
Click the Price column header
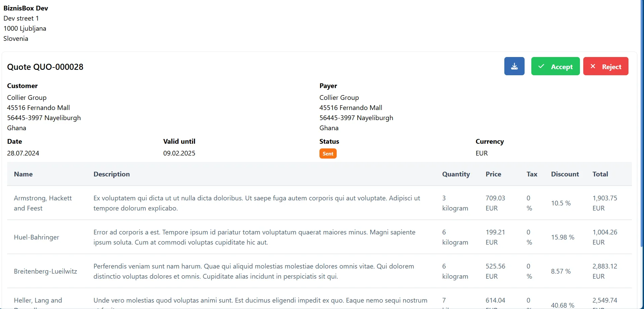pos(493,174)
